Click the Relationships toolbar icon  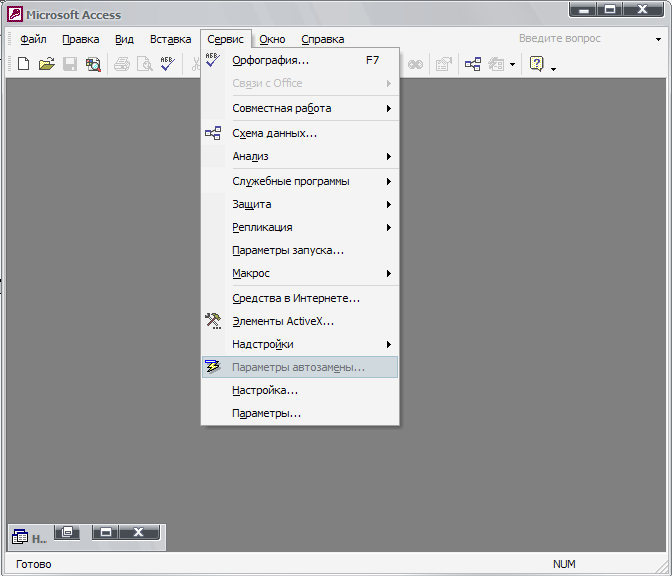click(x=473, y=64)
